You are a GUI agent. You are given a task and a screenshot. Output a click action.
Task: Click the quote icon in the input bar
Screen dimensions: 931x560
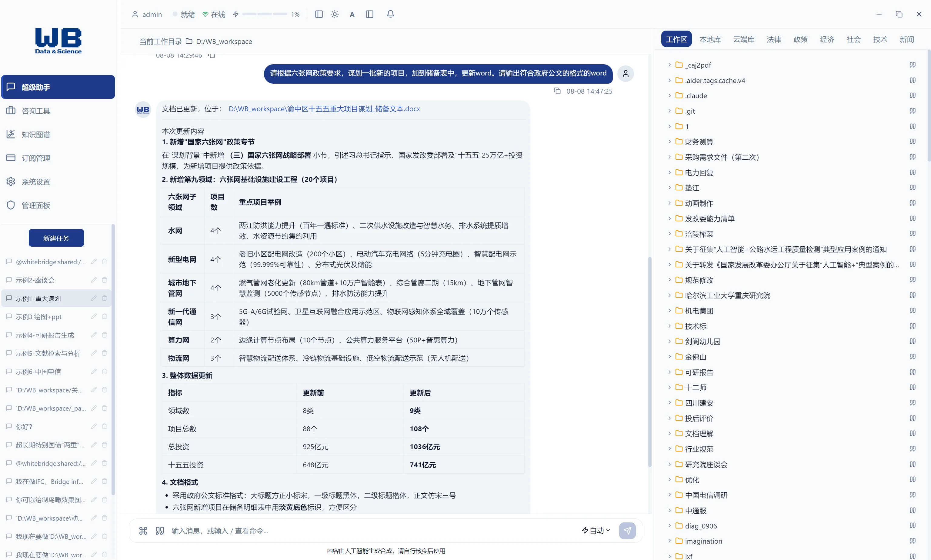[x=160, y=531]
